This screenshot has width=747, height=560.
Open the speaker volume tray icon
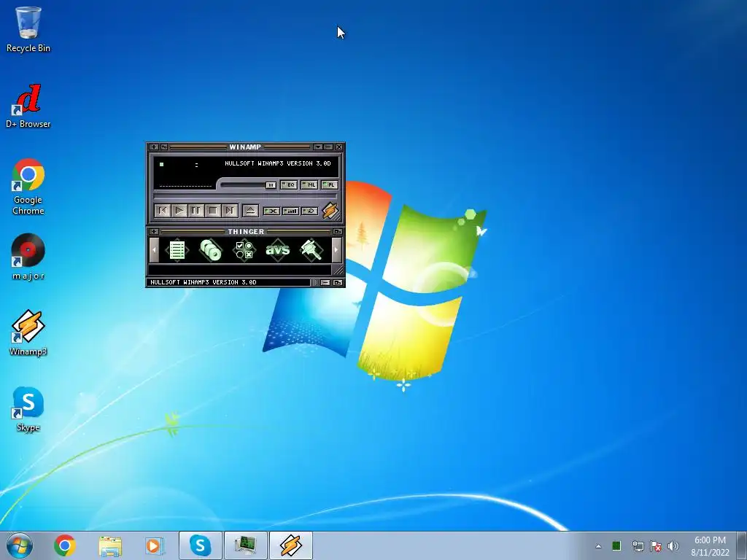coord(673,546)
